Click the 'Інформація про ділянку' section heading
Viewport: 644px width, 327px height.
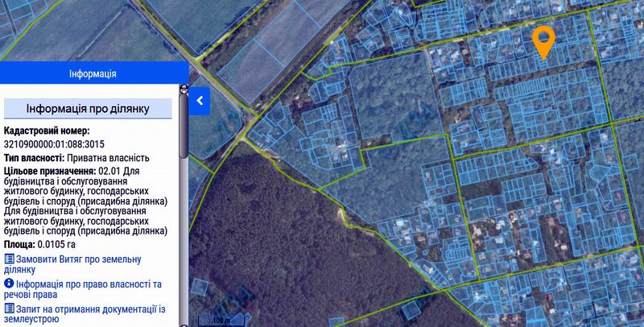pyautogui.click(x=88, y=109)
